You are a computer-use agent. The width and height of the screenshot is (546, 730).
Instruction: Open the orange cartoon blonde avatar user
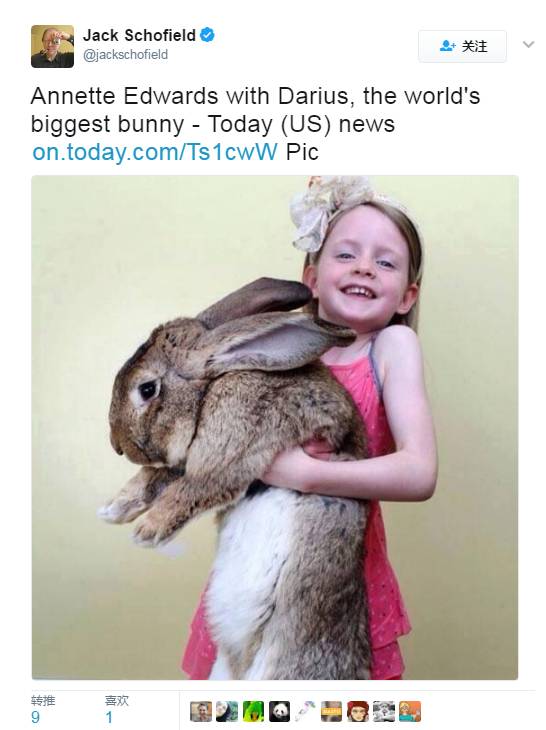(410, 711)
